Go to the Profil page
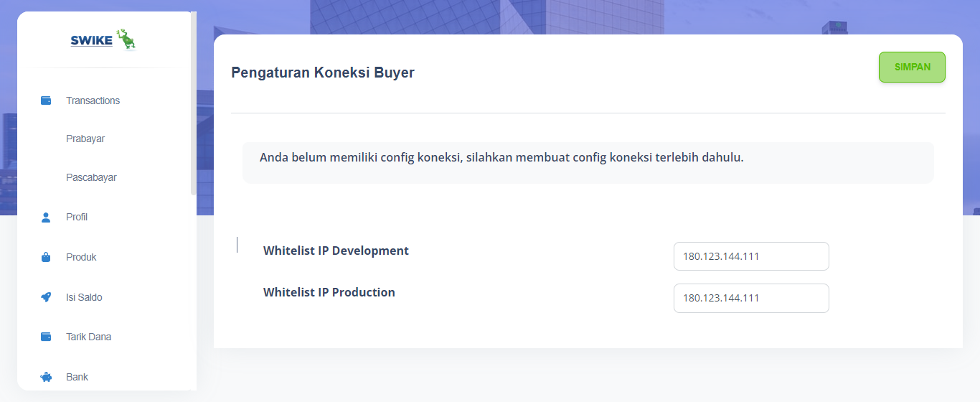The width and height of the screenshot is (980, 402). pyautogui.click(x=77, y=217)
